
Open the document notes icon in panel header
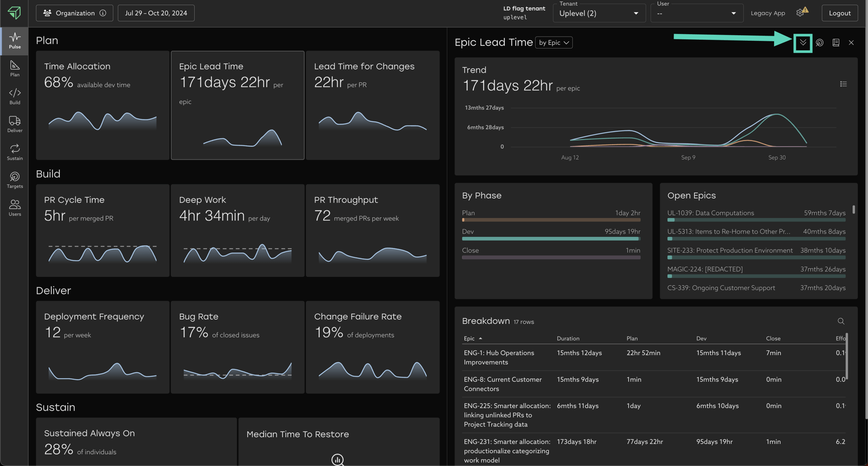(835, 43)
